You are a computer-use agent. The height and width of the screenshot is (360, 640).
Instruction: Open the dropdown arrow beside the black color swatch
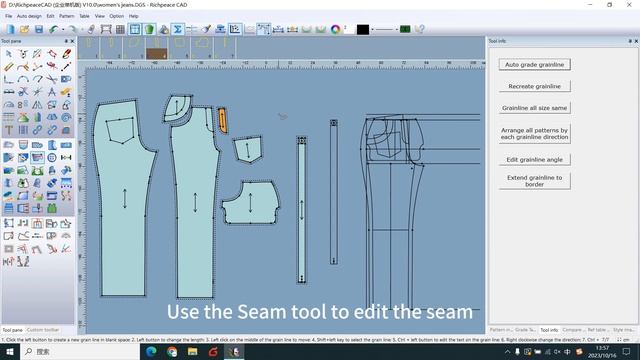point(372,29)
